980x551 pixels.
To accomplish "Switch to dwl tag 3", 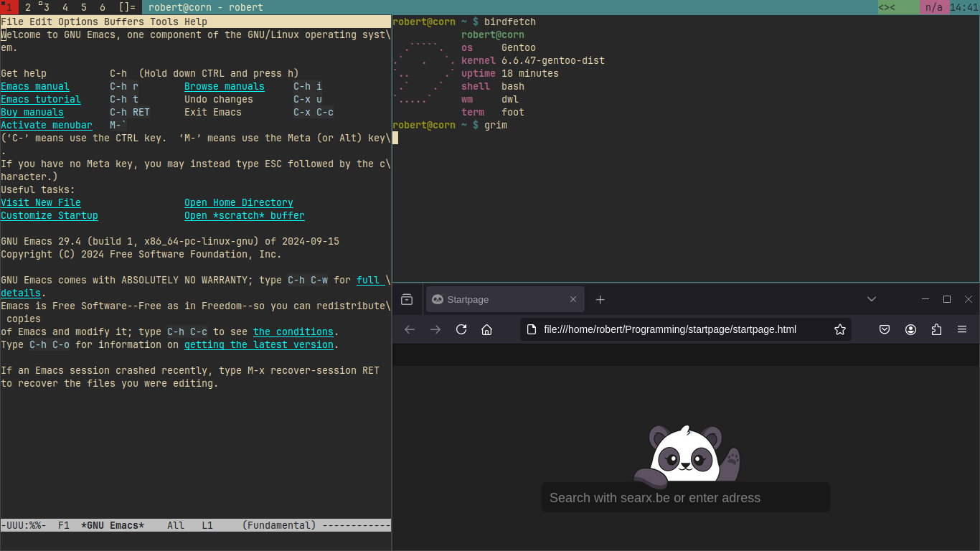I will 45,7.
